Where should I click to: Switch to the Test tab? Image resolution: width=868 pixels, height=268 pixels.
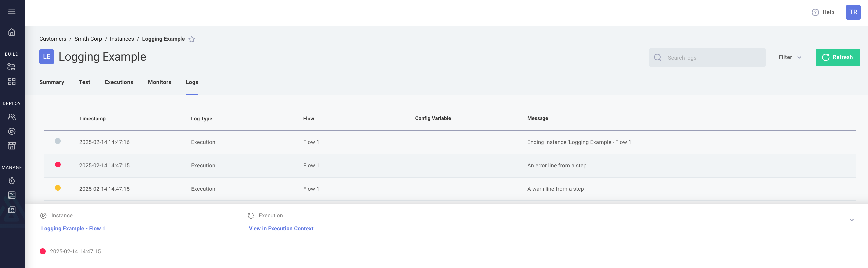(85, 82)
